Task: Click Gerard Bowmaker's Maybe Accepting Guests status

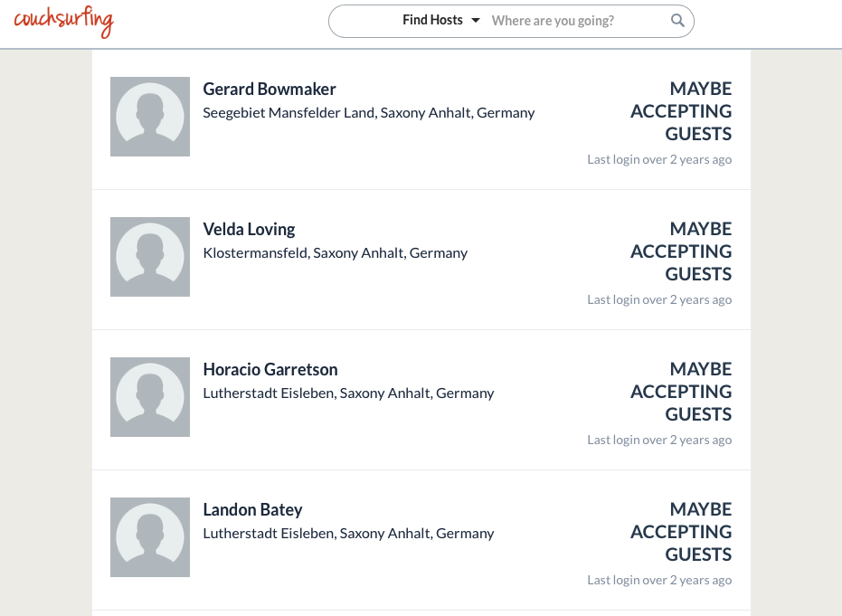Action: click(x=681, y=111)
